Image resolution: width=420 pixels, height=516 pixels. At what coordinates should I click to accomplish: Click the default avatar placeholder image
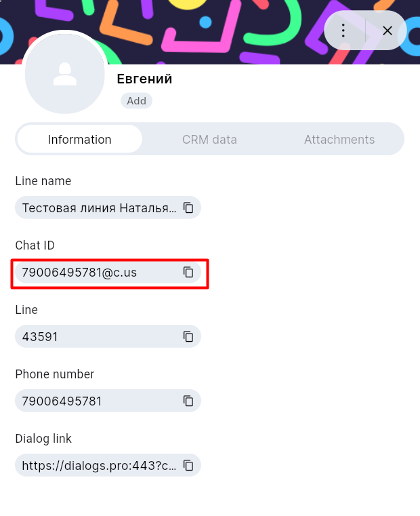(x=65, y=73)
